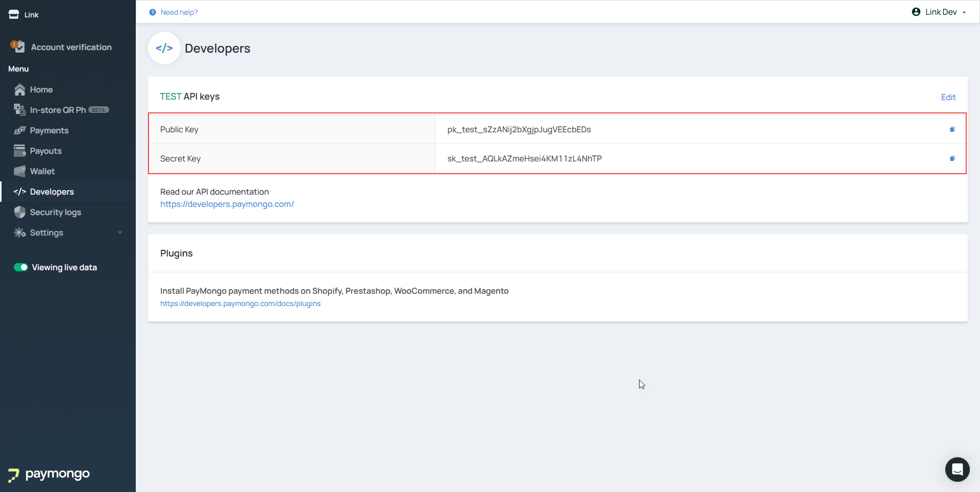Click the Developers code icon in header
The image size is (980, 492).
(164, 49)
